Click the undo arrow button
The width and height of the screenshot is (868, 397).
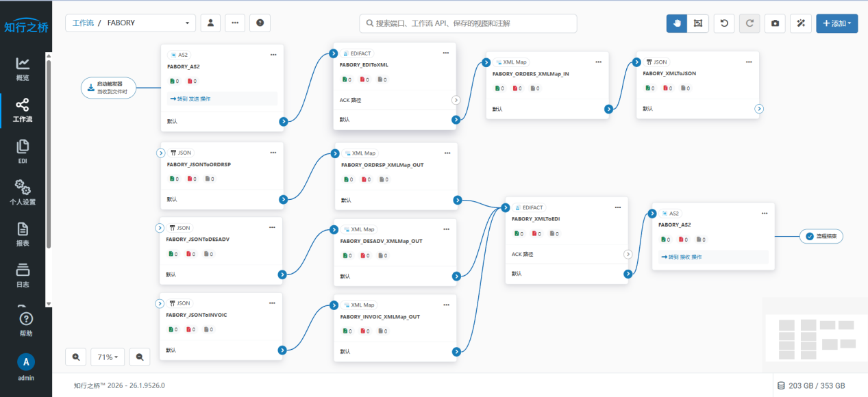[724, 23]
